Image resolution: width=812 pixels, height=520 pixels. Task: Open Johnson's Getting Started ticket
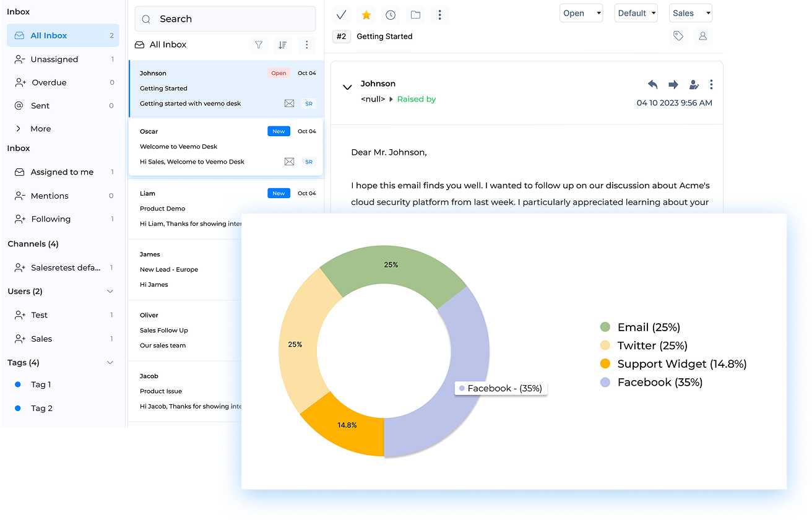pos(227,89)
